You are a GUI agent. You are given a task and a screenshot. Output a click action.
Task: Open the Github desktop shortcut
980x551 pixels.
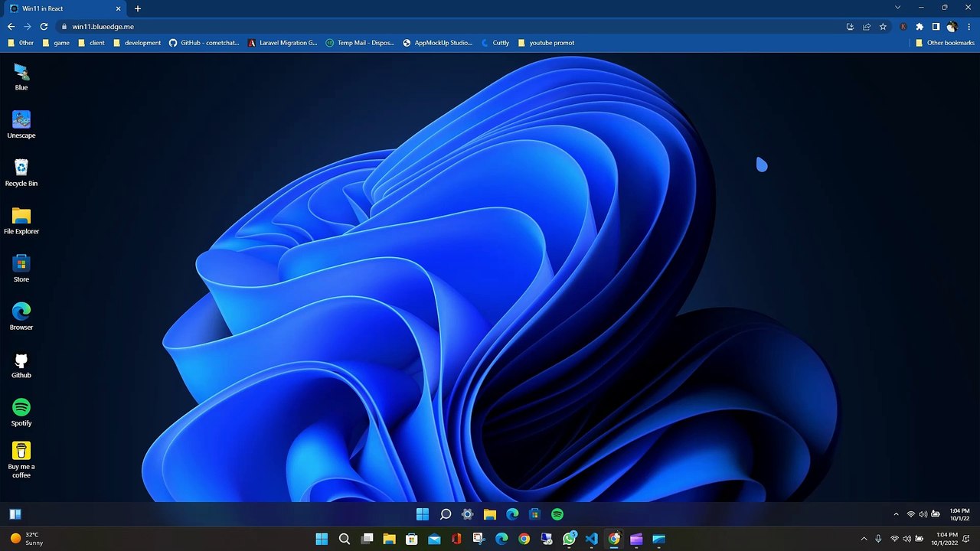click(x=21, y=365)
